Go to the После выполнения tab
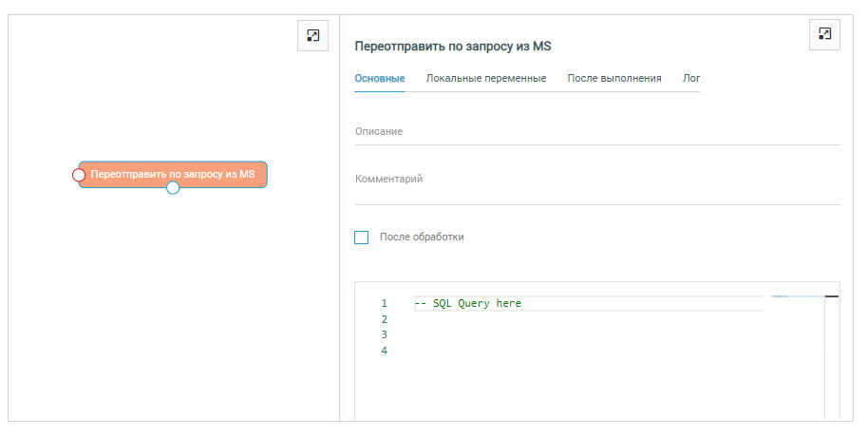 point(614,78)
